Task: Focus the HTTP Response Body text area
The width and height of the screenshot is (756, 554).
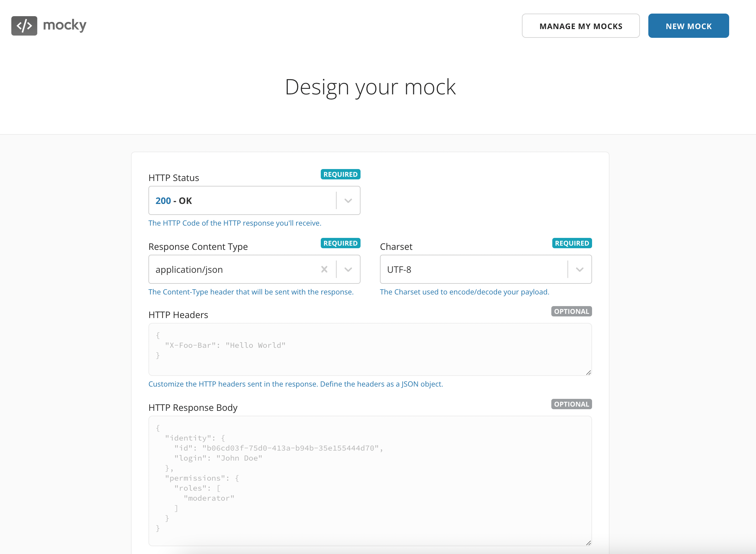Action: pos(370,480)
